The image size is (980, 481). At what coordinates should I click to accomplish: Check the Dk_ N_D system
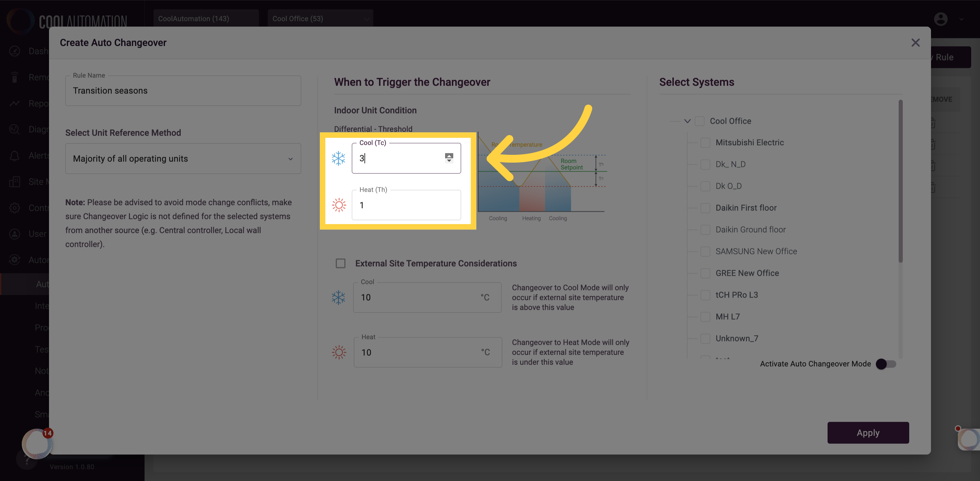pos(705,164)
